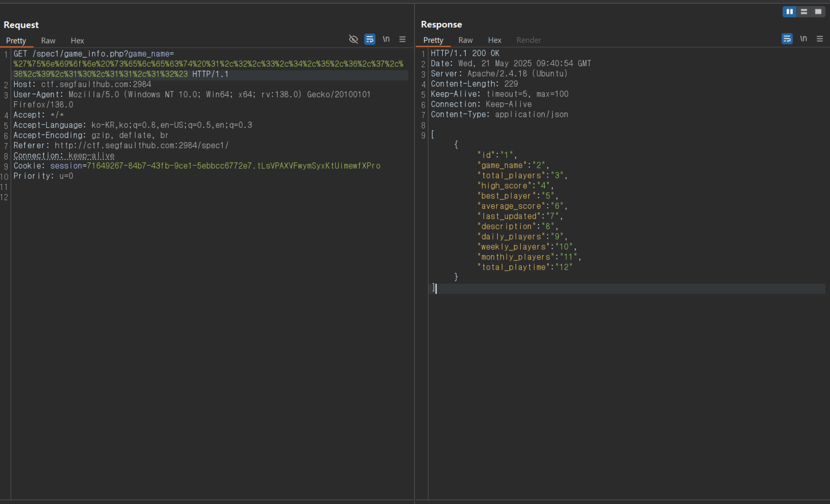Click the Content-Type: application/json header

click(499, 114)
